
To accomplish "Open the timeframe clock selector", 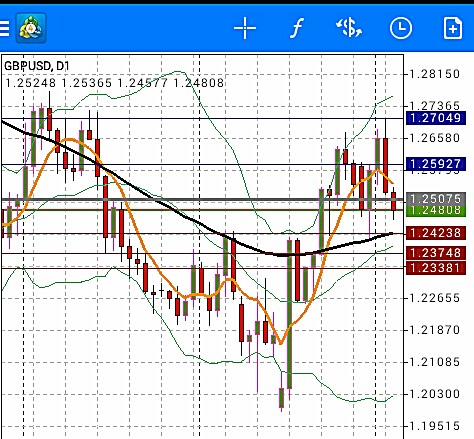I will coord(401,28).
